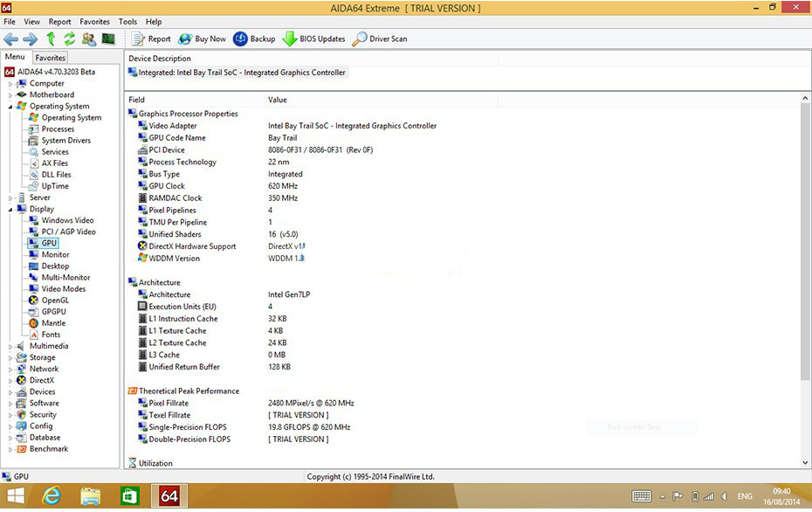Select the integrated graphics device description row
The image size is (812, 512).
(x=237, y=73)
